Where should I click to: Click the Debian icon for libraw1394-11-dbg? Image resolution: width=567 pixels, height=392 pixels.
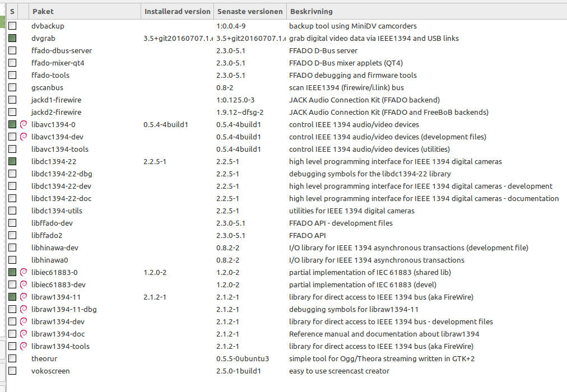pyautogui.click(x=24, y=309)
